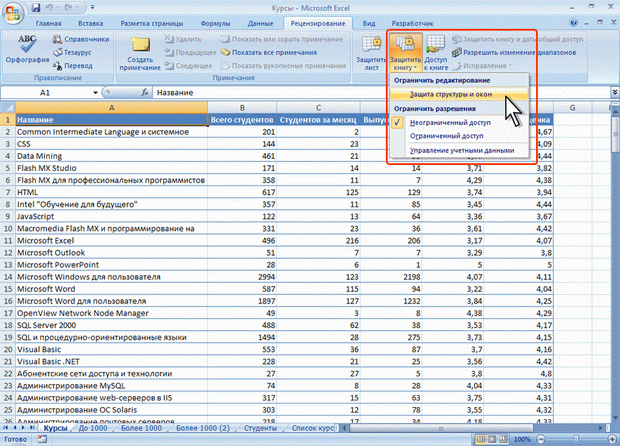Go to Предыдущее comment
The width and height of the screenshot is (620, 446).
(190, 52)
